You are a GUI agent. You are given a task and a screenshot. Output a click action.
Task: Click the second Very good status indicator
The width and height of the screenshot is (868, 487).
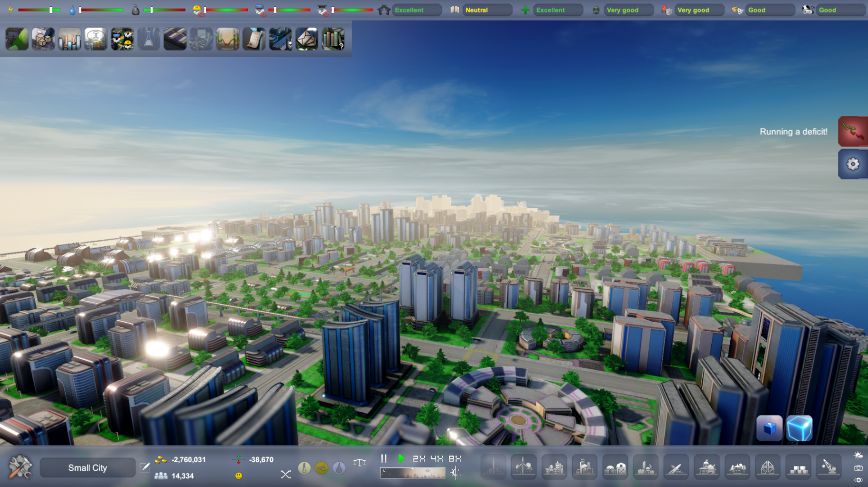coord(698,10)
